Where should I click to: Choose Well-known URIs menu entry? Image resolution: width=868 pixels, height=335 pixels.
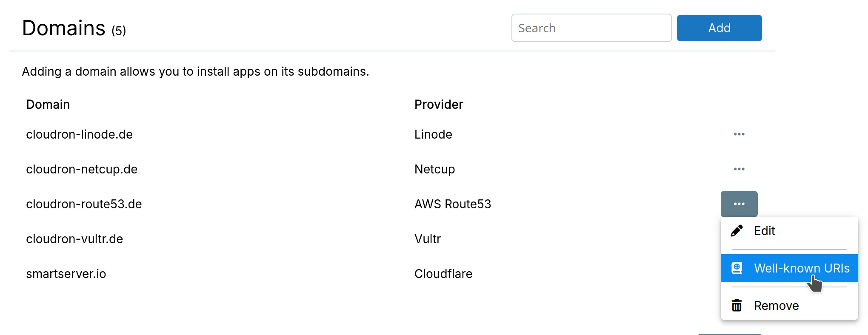[802, 268]
